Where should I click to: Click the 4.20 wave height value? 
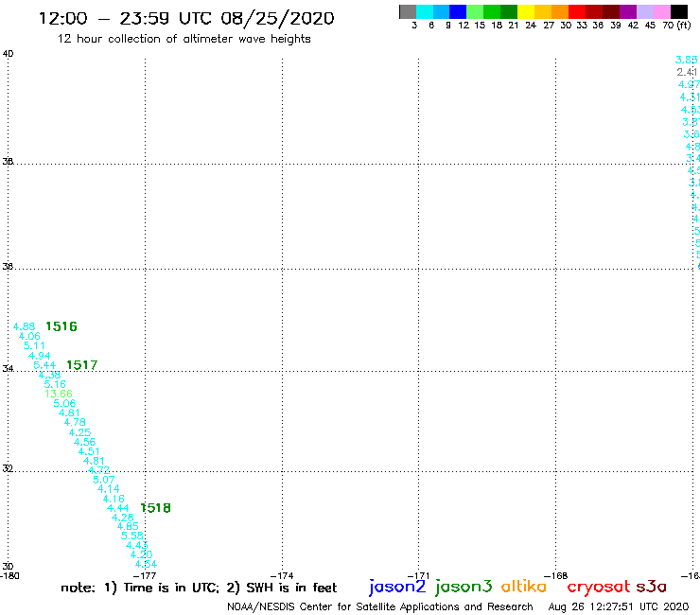pos(142,554)
